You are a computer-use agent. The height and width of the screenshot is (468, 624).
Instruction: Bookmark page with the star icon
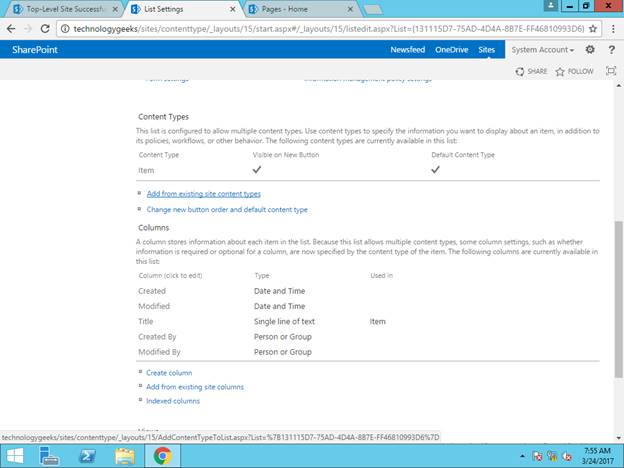click(593, 29)
